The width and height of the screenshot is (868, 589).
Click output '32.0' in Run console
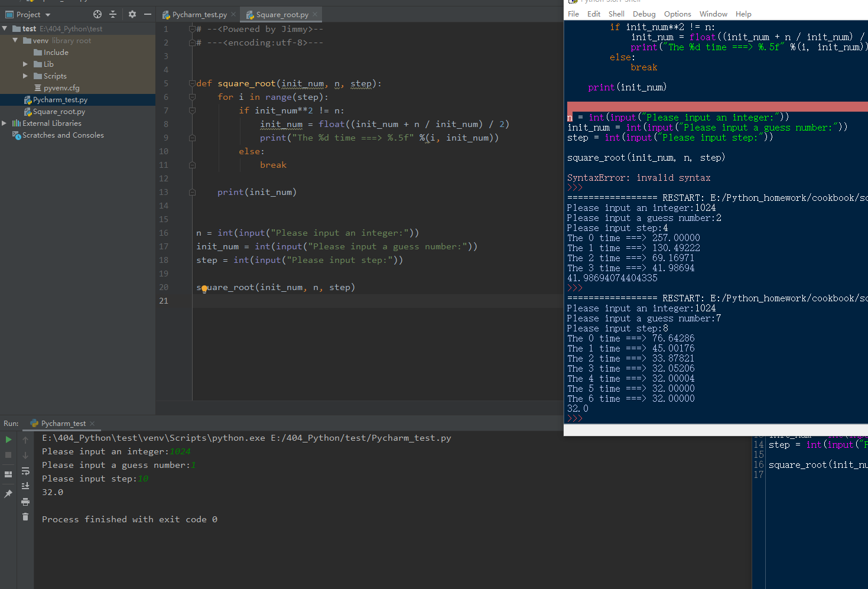[x=53, y=492]
